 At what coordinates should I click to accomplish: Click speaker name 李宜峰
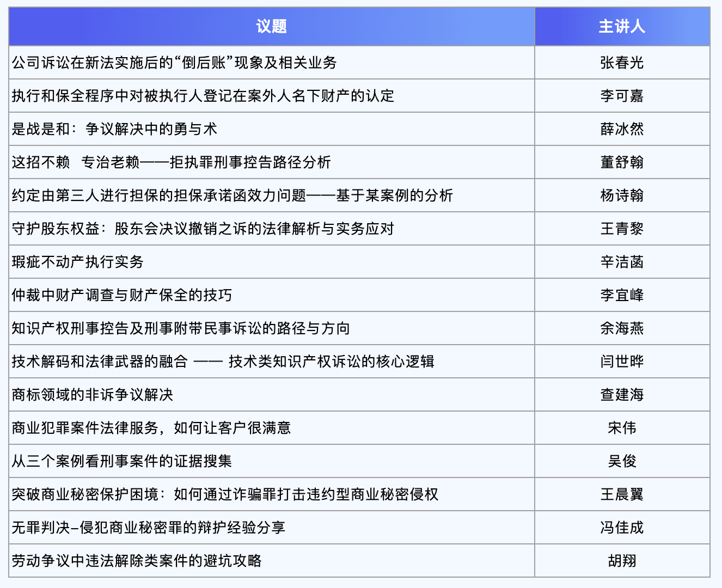coord(622,295)
